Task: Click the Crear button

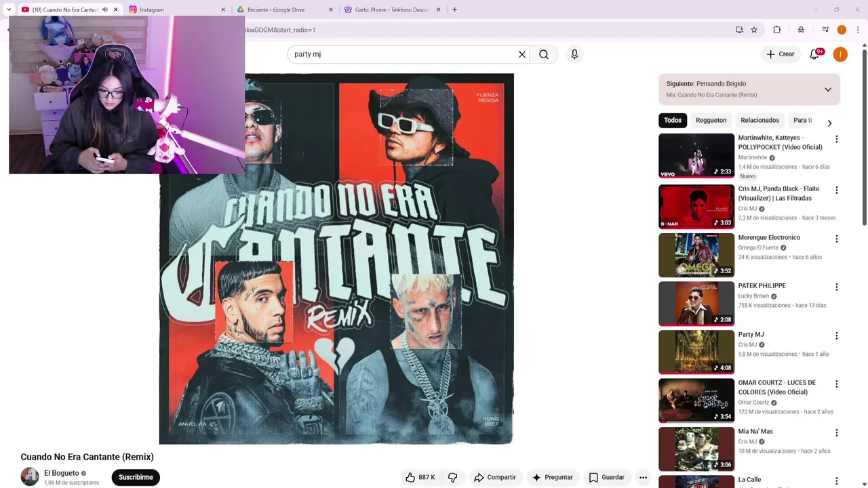Action: tap(780, 54)
